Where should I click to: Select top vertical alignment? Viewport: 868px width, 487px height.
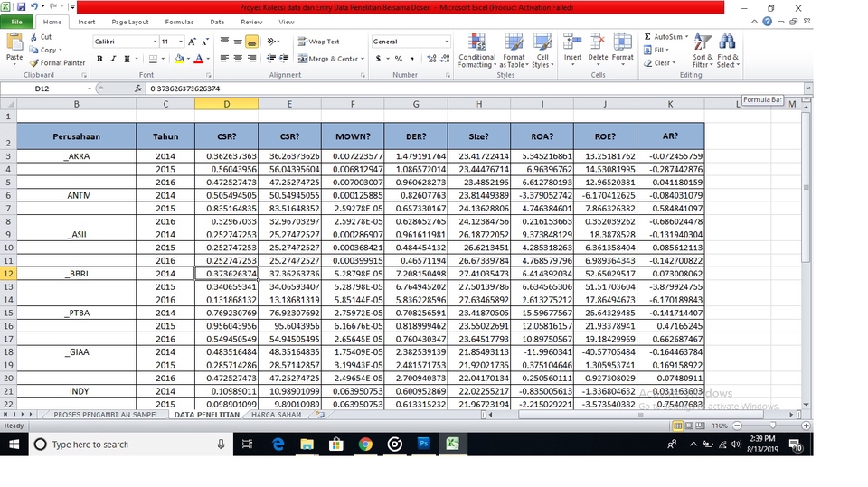click(x=224, y=42)
